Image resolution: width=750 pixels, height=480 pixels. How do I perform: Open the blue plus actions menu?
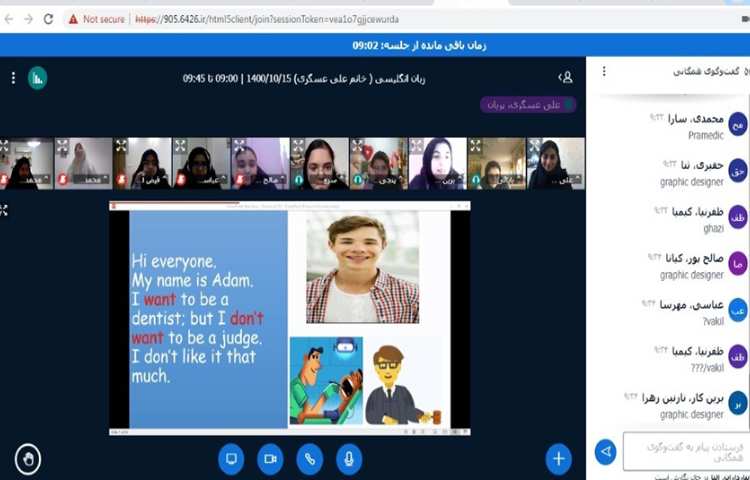[558, 459]
